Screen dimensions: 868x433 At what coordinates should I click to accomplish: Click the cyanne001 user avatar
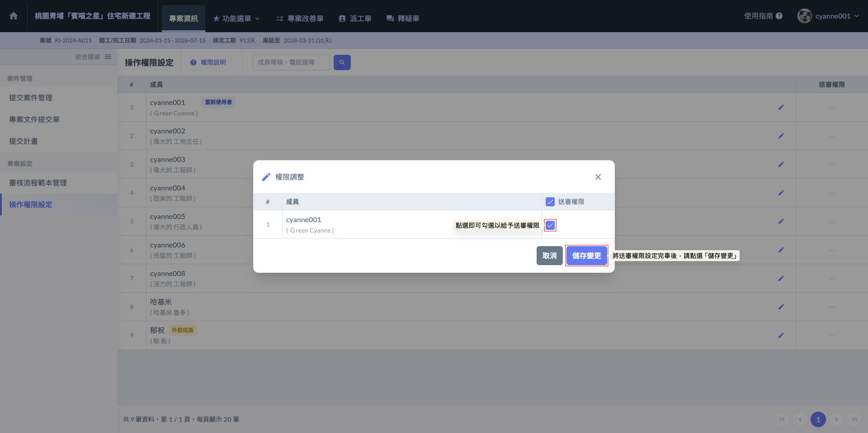[805, 16]
